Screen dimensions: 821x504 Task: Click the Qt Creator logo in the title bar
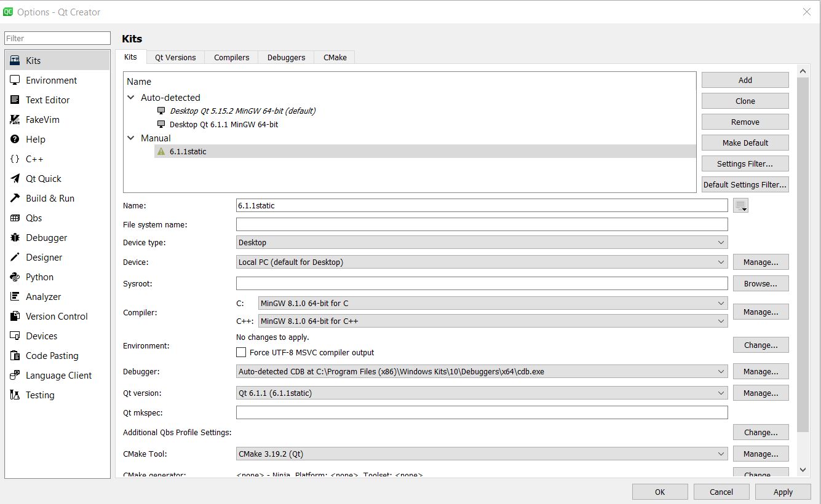click(8, 12)
